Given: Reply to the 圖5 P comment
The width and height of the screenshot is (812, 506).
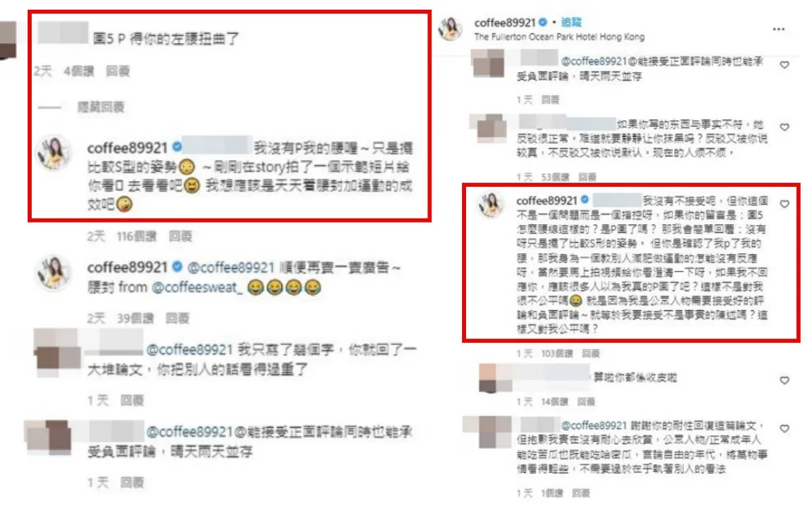Looking at the screenshot, I should click(118, 71).
